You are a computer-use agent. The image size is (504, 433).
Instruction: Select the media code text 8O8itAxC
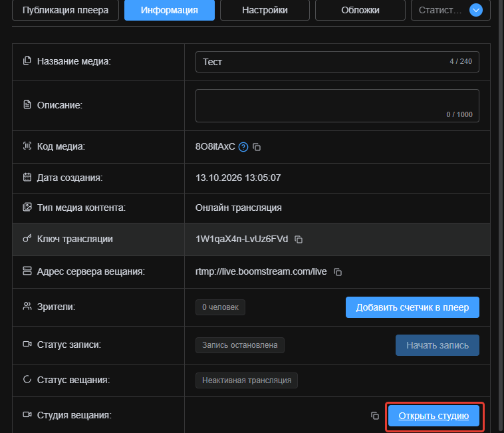point(215,146)
